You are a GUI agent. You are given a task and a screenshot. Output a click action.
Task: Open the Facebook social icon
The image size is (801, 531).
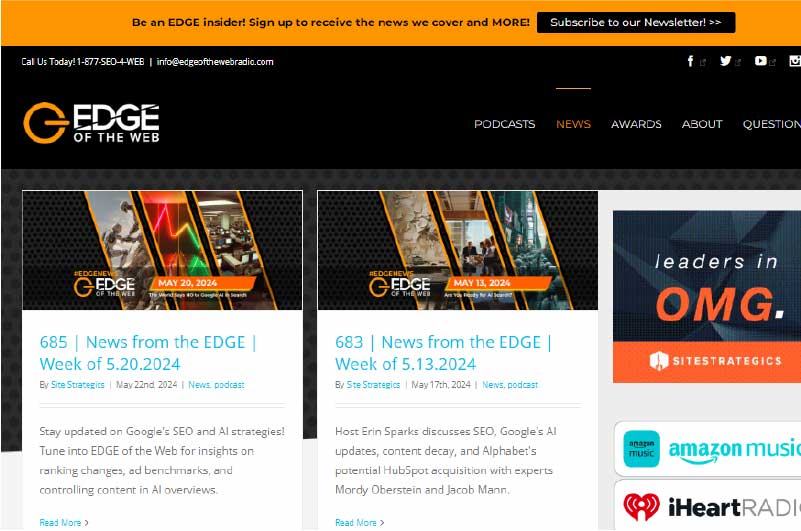click(x=691, y=61)
